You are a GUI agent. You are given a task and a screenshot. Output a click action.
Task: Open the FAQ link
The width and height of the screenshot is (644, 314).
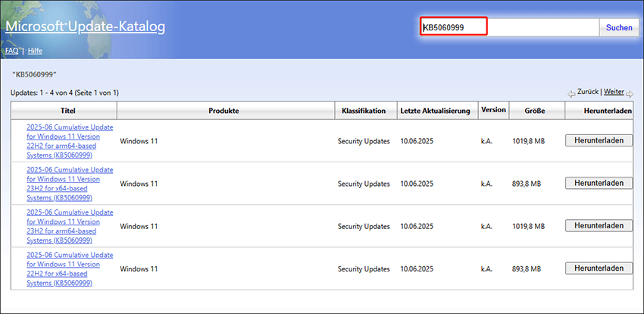click(x=11, y=51)
